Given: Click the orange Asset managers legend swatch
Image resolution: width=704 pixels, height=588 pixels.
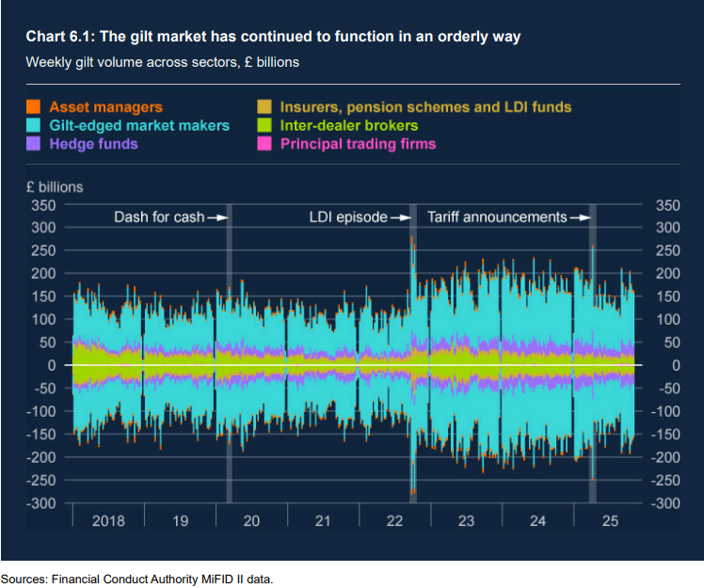Looking at the screenshot, I should coord(33,107).
